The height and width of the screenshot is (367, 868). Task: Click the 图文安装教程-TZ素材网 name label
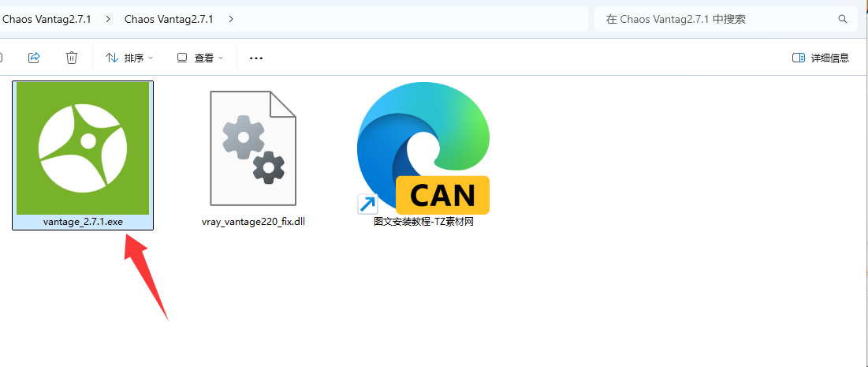pos(424,222)
